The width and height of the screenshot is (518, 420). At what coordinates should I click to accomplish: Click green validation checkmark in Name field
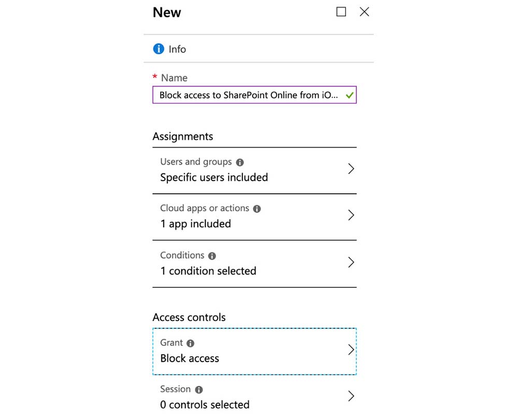pos(350,95)
